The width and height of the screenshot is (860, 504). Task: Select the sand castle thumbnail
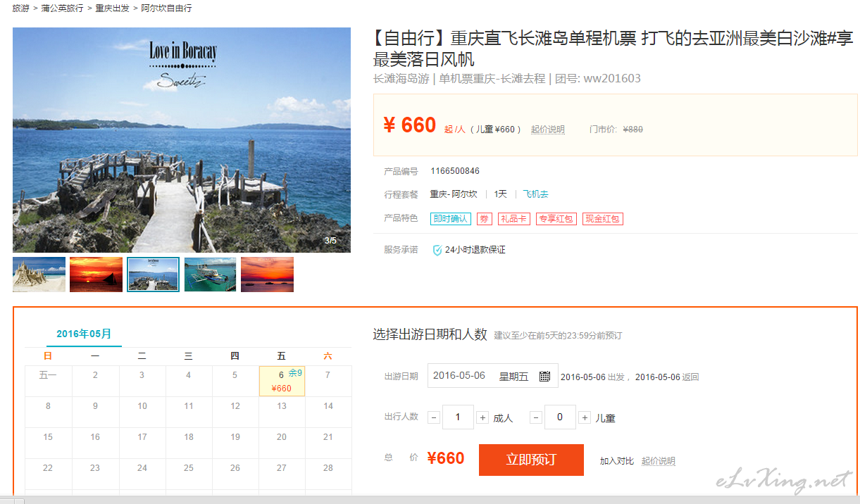(x=39, y=275)
